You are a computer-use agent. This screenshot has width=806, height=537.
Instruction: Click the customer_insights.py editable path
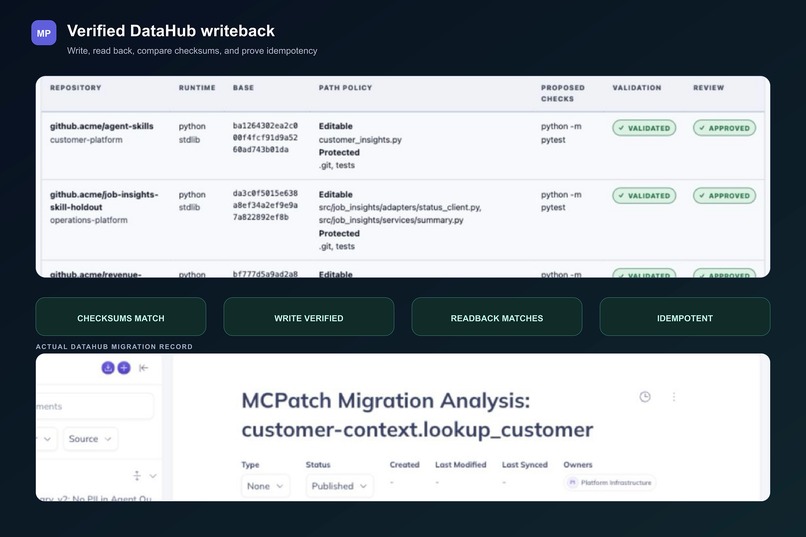360,140
